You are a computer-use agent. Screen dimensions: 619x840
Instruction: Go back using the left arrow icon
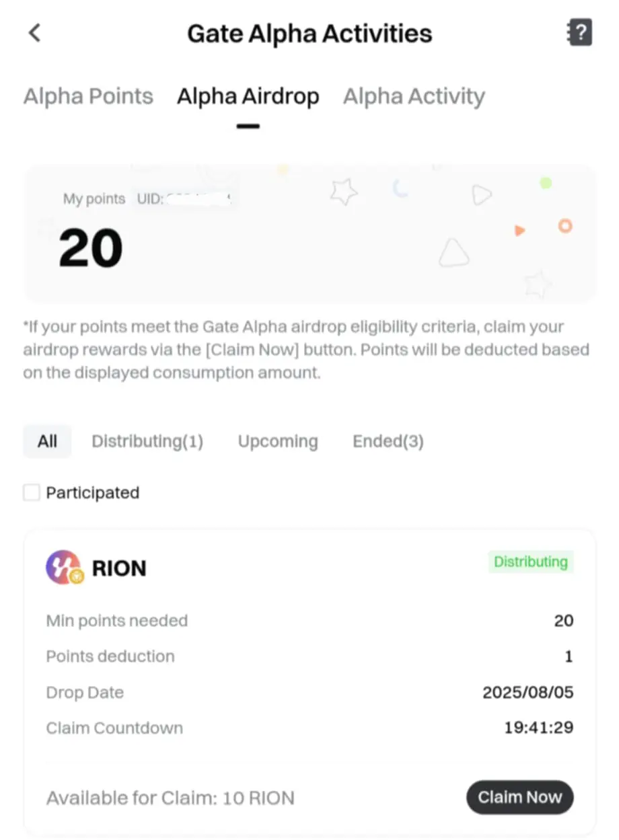(x=34, y=32)
